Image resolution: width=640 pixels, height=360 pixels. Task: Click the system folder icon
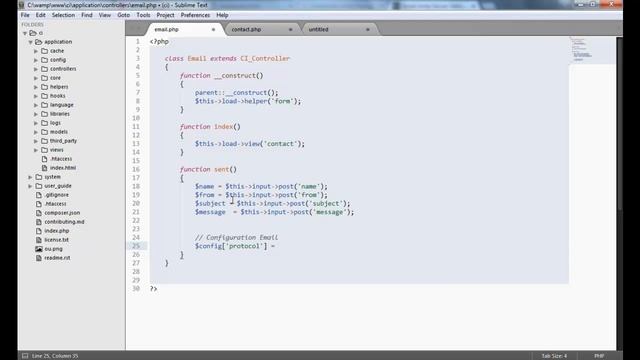pyautogui.click(x=39, y=177)
